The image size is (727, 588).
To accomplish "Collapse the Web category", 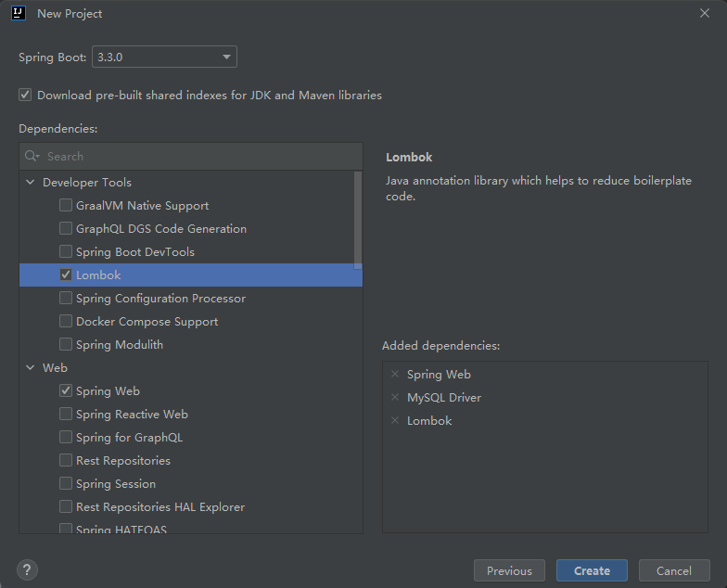I will click(31, 367).
